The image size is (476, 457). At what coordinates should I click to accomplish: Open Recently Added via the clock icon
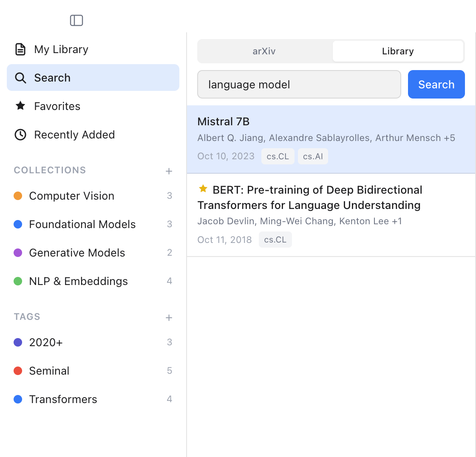tap(20, 134)
